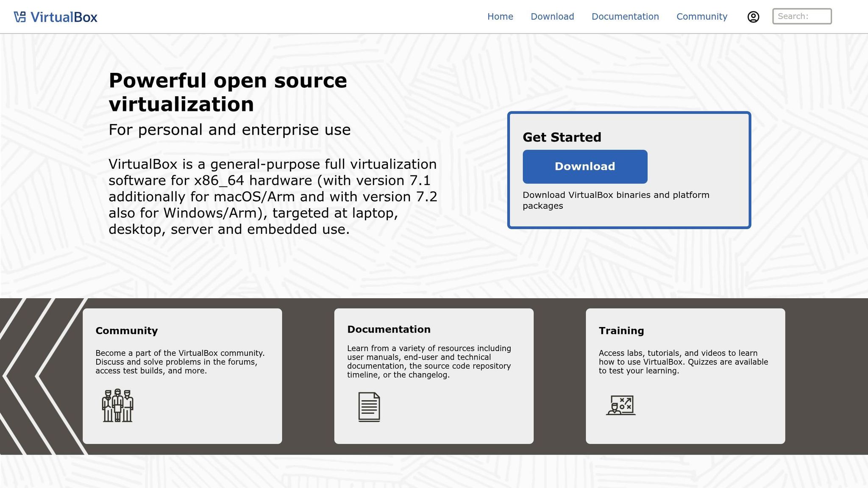Click the Community people group icon
This screenshot has height=488, width=868.
pyautogui.click(x=118, y=405)
